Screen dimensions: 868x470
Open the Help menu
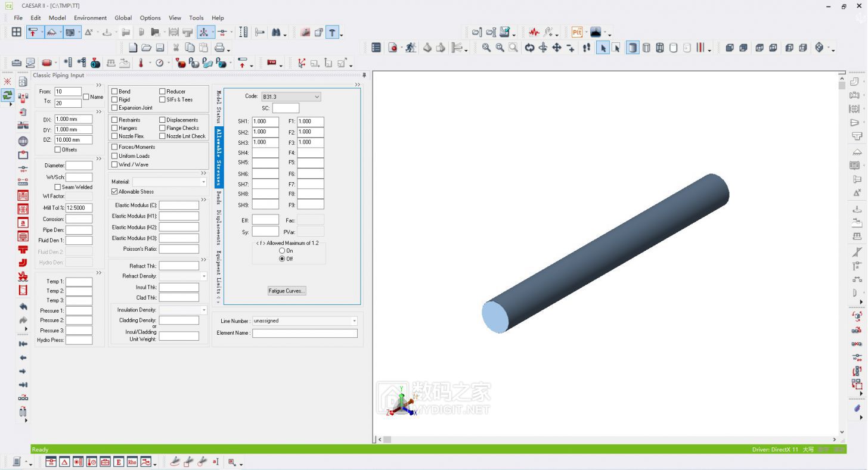[218, 18]
